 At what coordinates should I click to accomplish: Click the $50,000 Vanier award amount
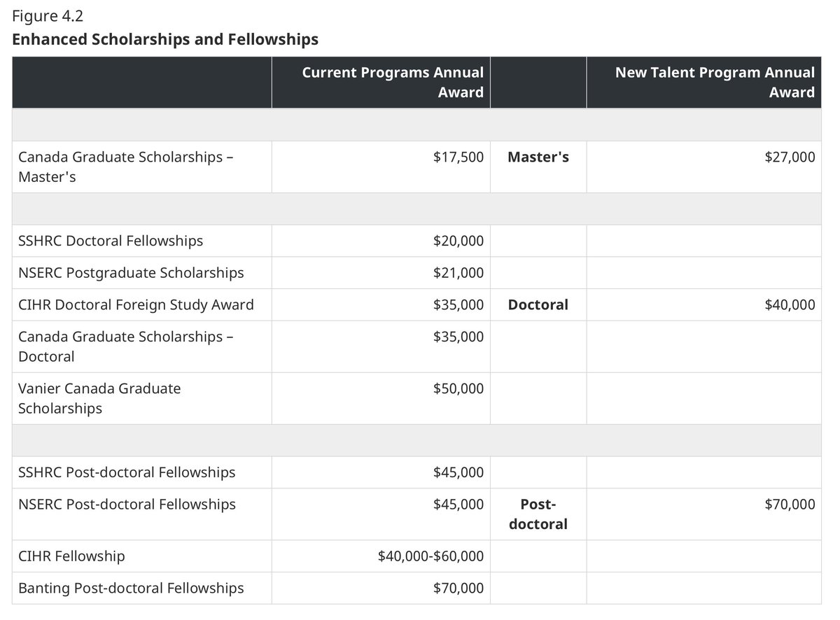[x=458, y=388]
